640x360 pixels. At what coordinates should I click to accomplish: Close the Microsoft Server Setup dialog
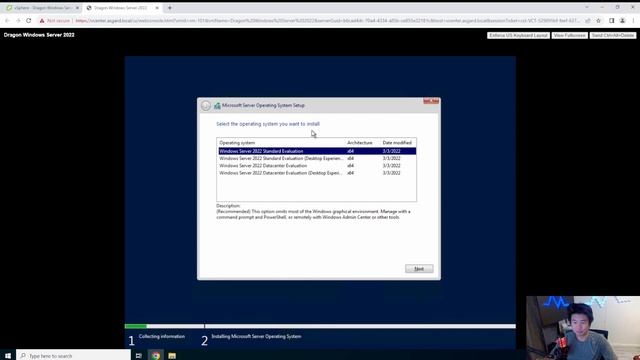(431, 101)
